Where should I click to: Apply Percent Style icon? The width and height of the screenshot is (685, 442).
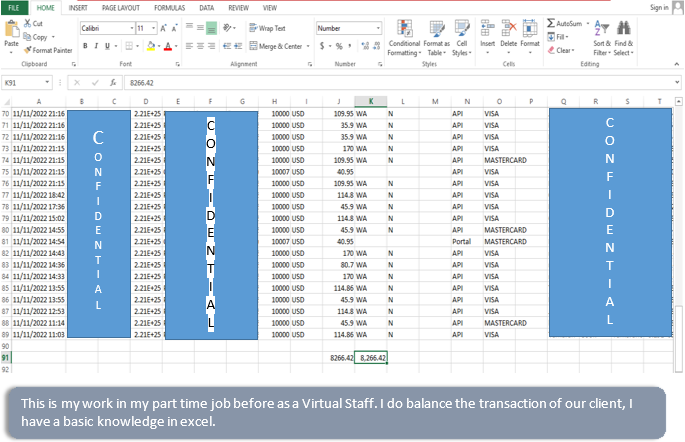tap(339, 46)
